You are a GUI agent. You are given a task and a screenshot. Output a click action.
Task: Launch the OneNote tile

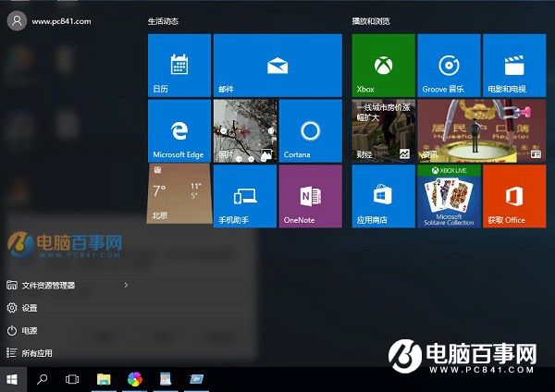(x=311, y=196)
